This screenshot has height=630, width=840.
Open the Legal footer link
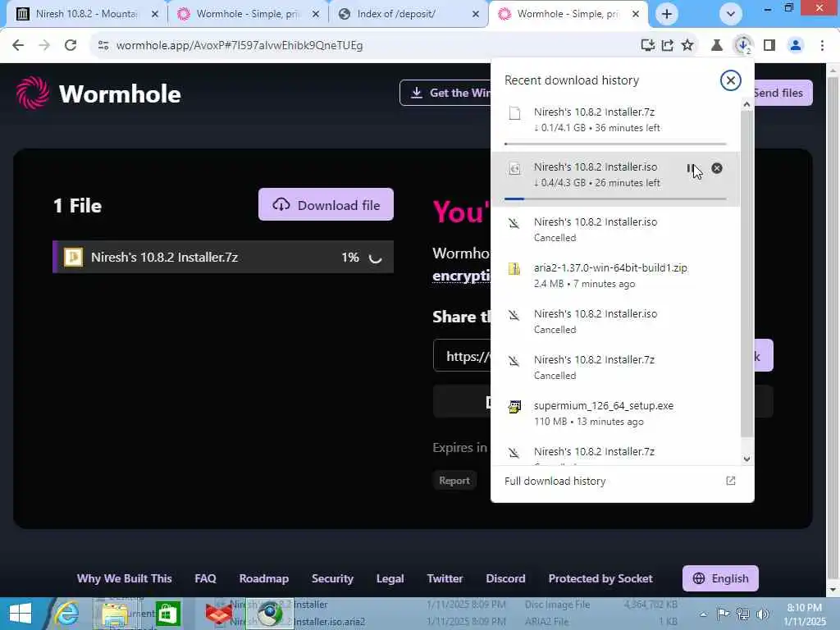[390, 578]
